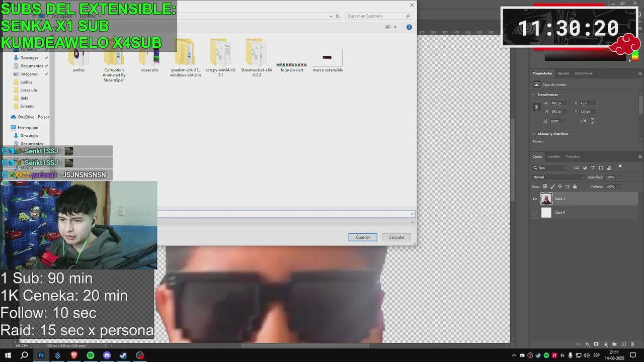The image size is (644, 362).
Task: Lock image pixels brush icon
Action: [x=552, y=187]
